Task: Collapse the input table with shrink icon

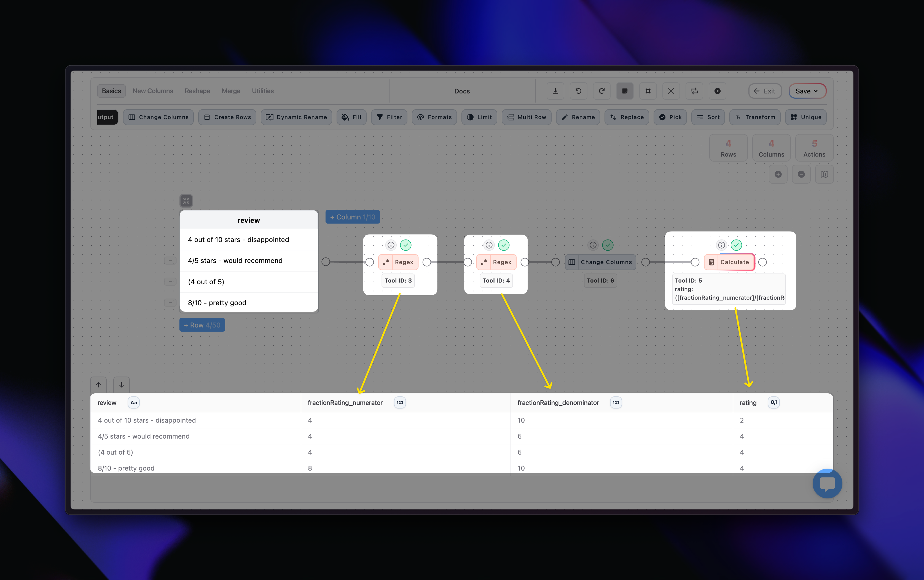Action: 186,201
